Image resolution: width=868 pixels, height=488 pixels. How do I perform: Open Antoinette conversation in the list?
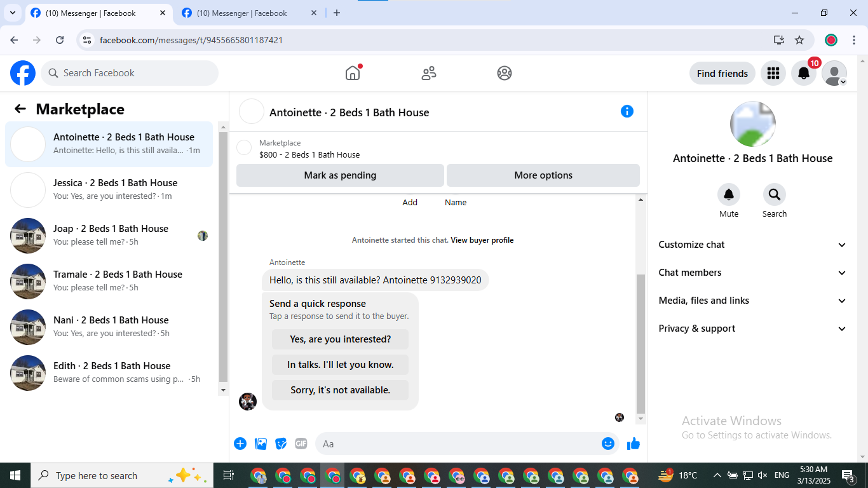(x=109, y=144)
